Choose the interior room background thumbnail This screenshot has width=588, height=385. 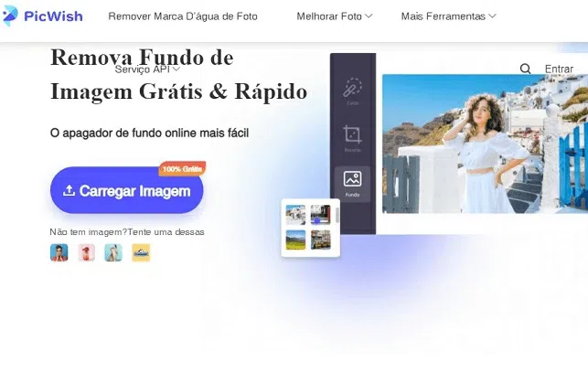tap(321, 215)
